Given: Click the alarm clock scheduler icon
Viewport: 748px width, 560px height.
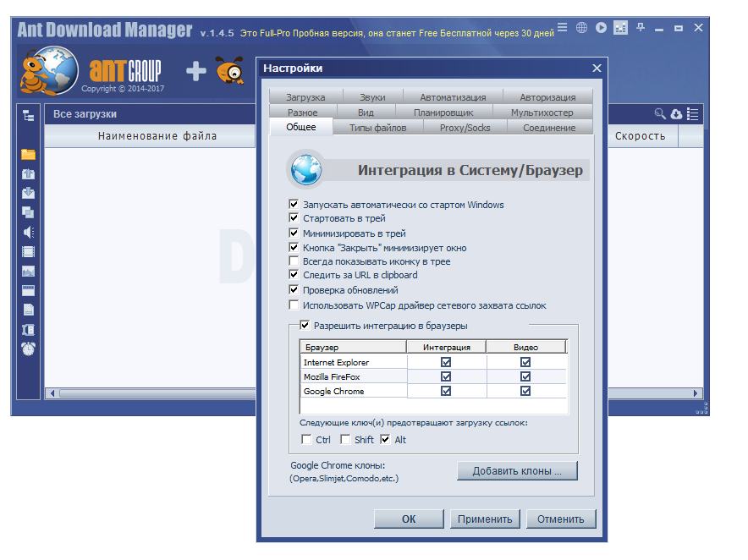Looking at the screenshot, I should coord(28,349).
